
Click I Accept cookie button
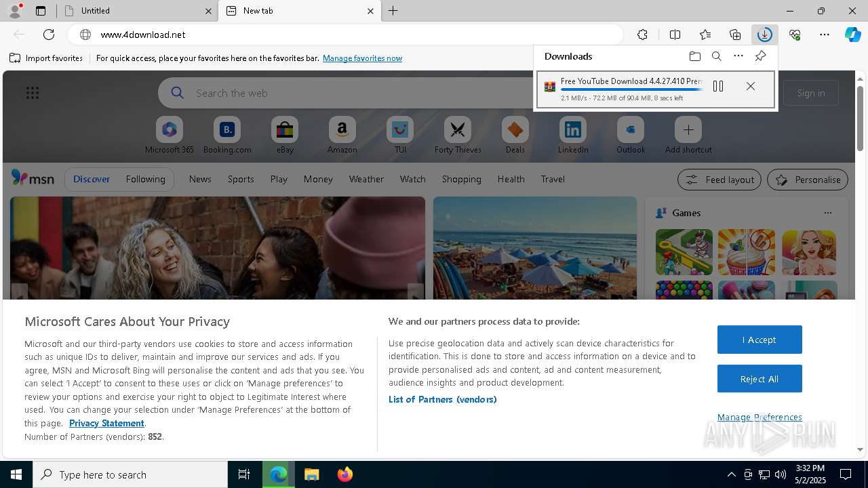coord(759,340)
